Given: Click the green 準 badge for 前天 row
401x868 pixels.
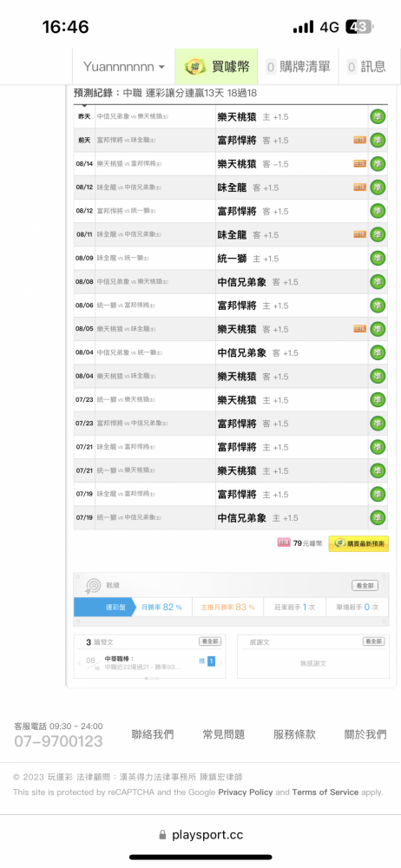Looking at the screenshot, I should (378, 141).
